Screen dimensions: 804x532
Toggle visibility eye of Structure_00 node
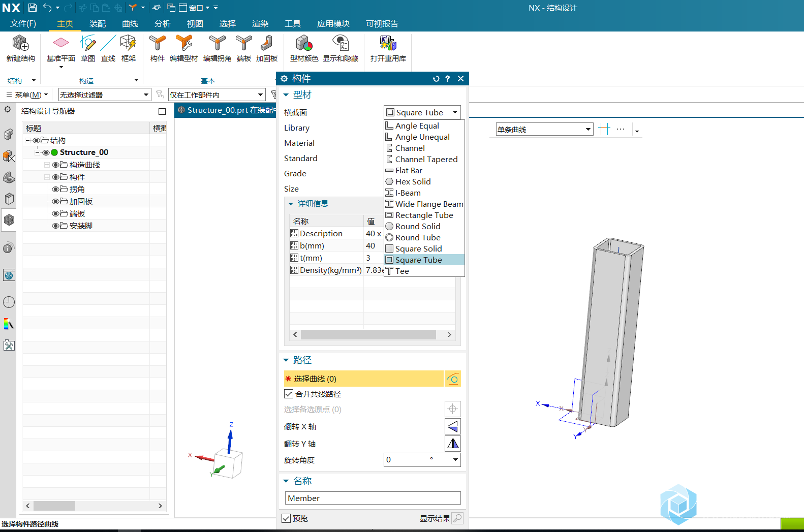(46, 152)
